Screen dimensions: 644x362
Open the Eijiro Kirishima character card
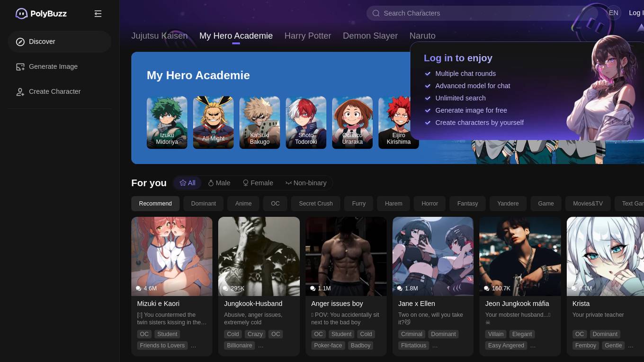click(399, 123)
